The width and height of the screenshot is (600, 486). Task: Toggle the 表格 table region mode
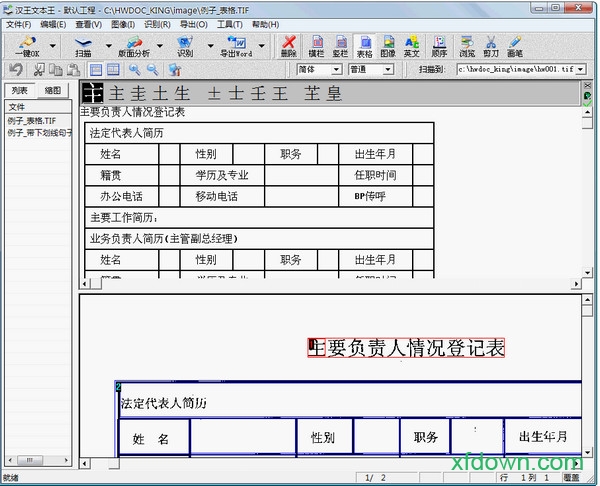click(x=364, y=45)
